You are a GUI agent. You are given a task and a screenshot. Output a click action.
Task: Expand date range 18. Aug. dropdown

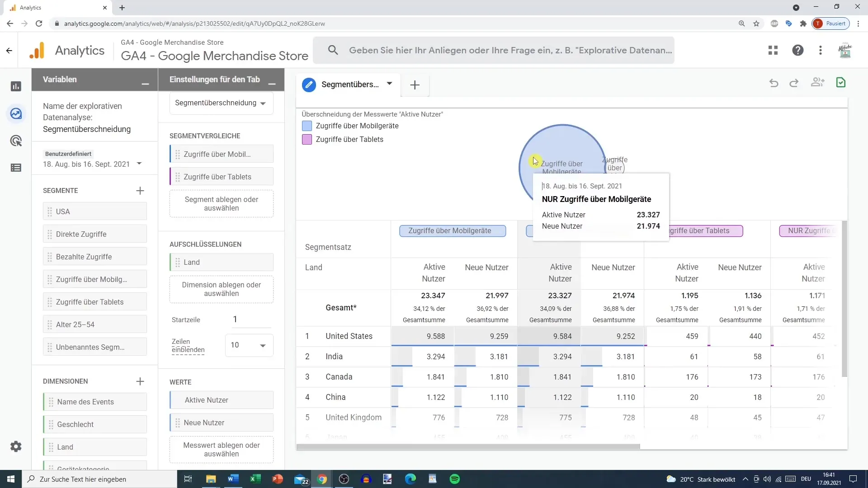pyautogui.click(x=139, y=164)
